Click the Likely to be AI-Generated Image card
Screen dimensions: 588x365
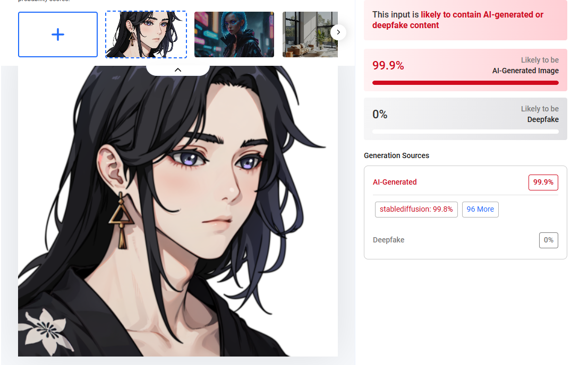tap(465, 70)
